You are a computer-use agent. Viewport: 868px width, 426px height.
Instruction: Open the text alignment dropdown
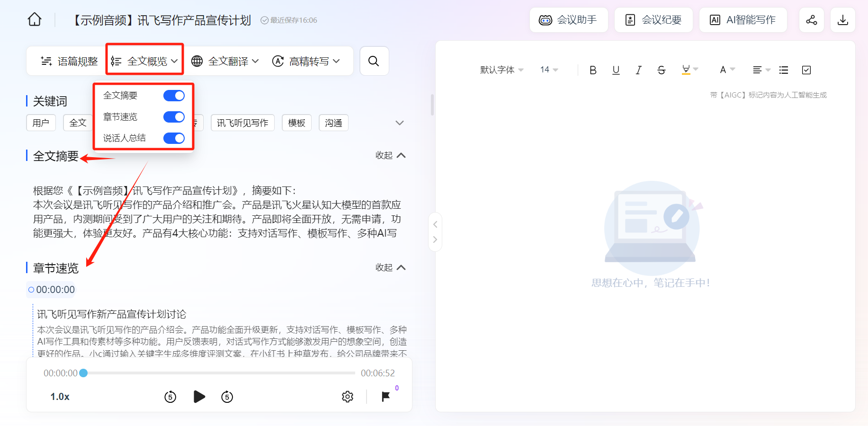pos(761,70)
